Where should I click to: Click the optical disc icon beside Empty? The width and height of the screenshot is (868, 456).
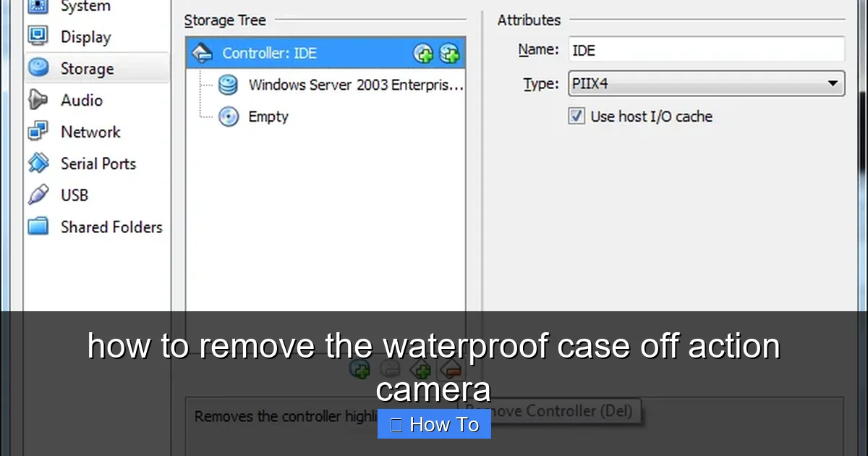coord(229,117)
